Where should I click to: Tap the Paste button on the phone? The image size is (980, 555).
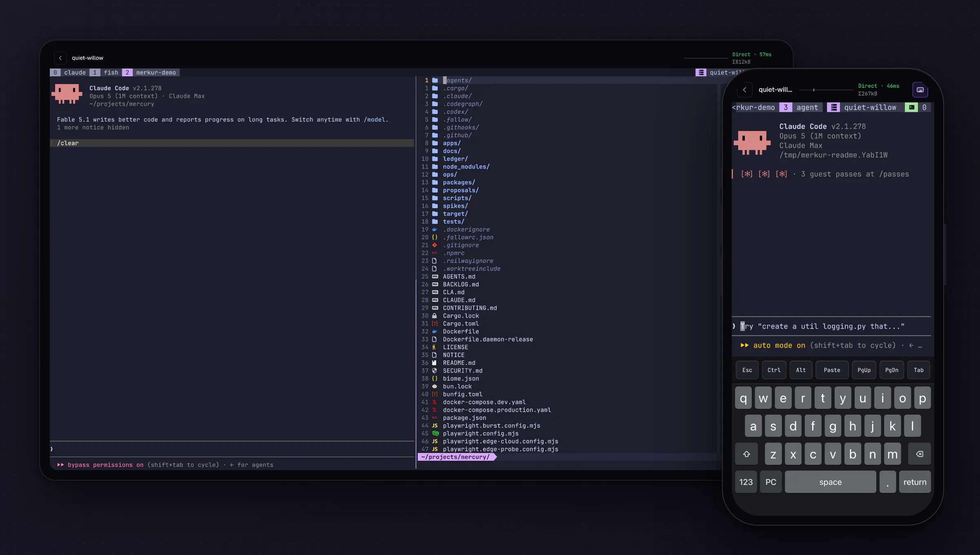coord(832,370)
